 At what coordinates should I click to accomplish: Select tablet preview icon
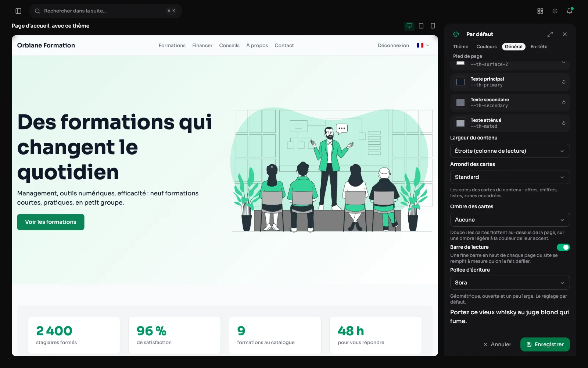click(x=421, y=26)
